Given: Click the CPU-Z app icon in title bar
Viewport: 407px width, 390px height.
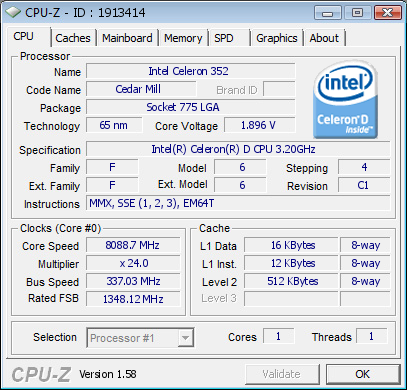Looking at the screenshot, I should [13, 13].
